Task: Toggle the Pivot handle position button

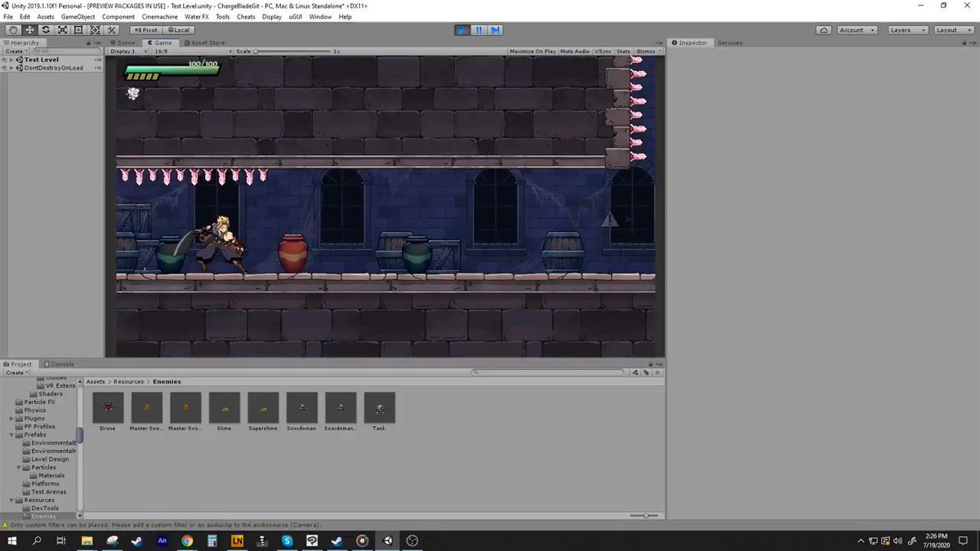Action: point(145,30)
